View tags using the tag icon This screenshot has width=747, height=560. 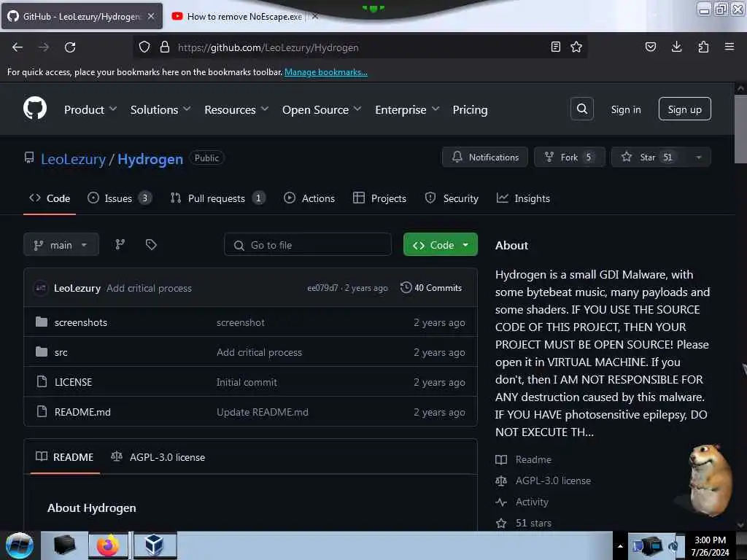point(151,245)
